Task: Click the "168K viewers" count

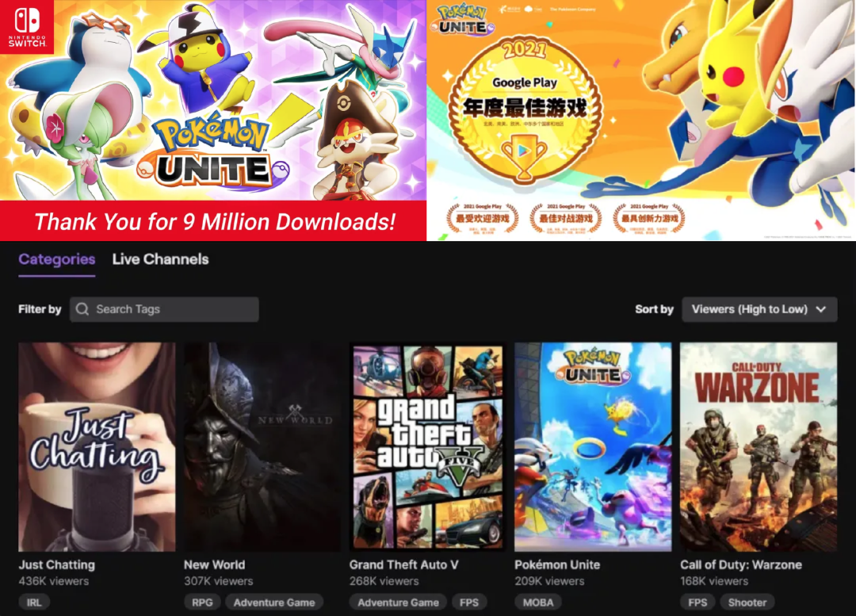Action: (714, 581)
